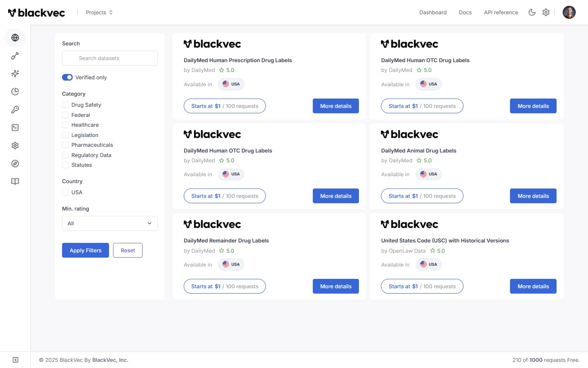Click the sparkles AI icon in sidebar
This screenshot has width=588, height=368.
(x=15, y=74)
